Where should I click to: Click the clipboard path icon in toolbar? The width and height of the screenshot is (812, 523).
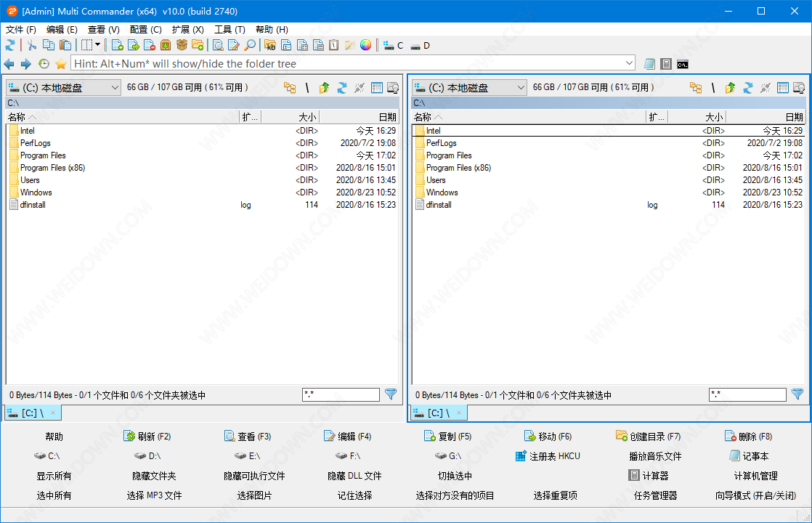click(x=334, y=46)
